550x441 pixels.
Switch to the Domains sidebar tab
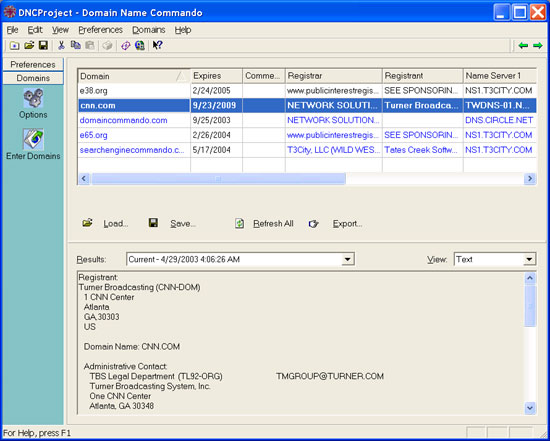coord(33,78)
